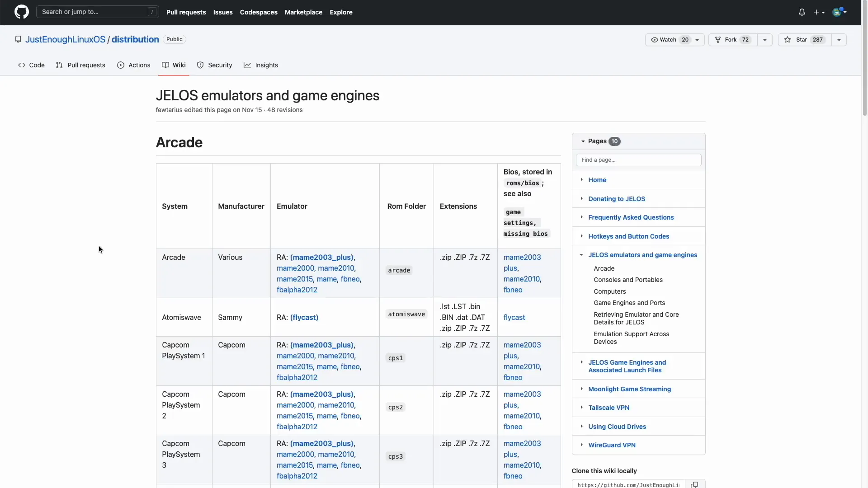The image size is (868, 488).
Task: Open the Tailscale VPN page
Action: pyautogui.click(x=609, y=408)
